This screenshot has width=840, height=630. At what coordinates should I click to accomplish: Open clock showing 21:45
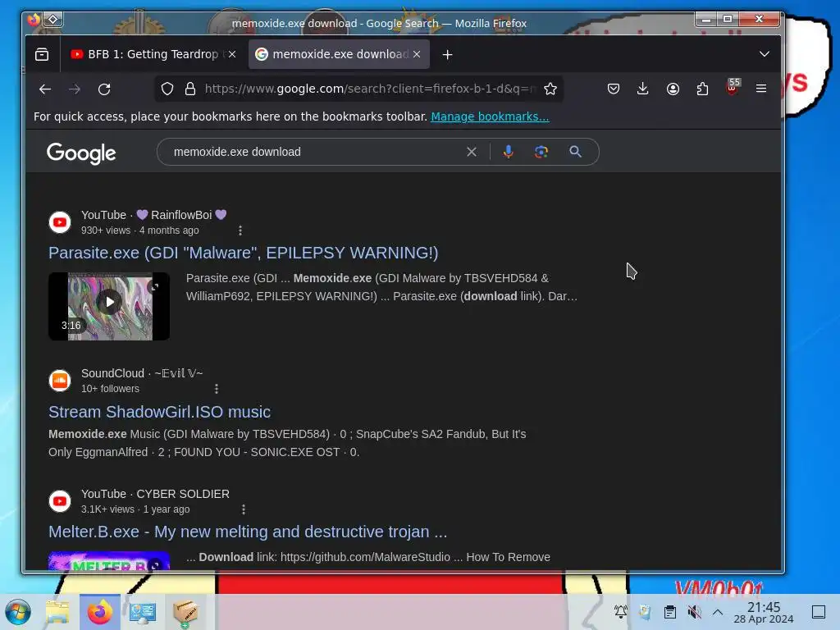(x=764, y=612)
